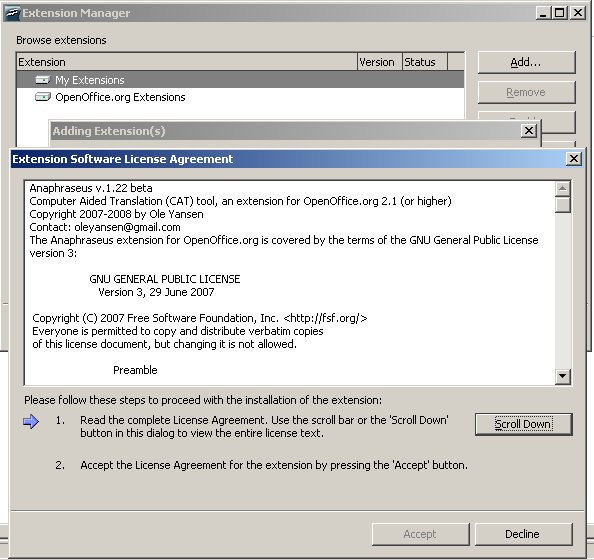Click 'Accept the License Agreement' step text
This screenshot has height=560, width=594.
(274, 465)
